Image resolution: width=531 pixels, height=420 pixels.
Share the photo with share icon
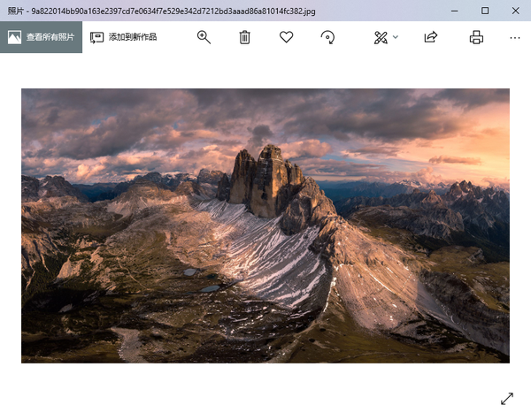tap(431, 37)
